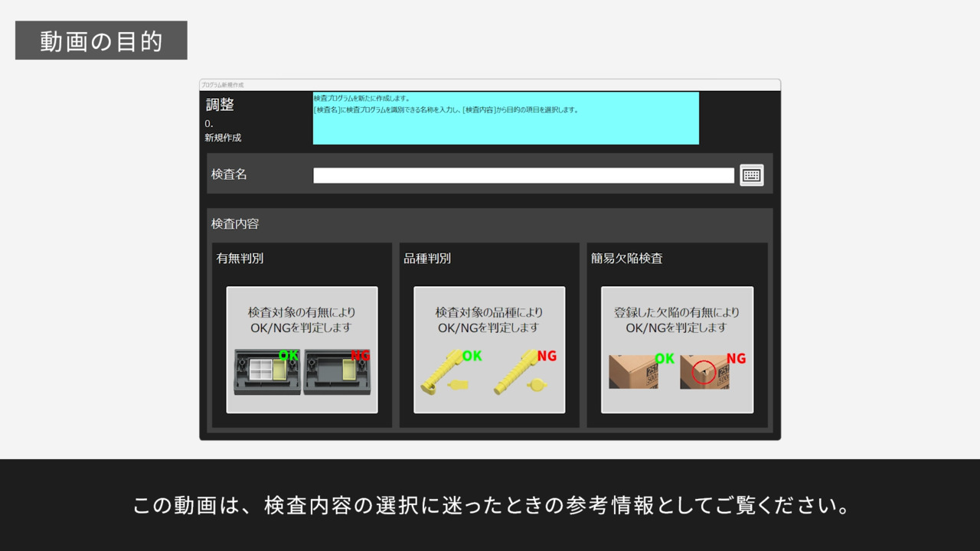
Task: Click the プログラム新規作成 window title bar
Action: [489, 85]
